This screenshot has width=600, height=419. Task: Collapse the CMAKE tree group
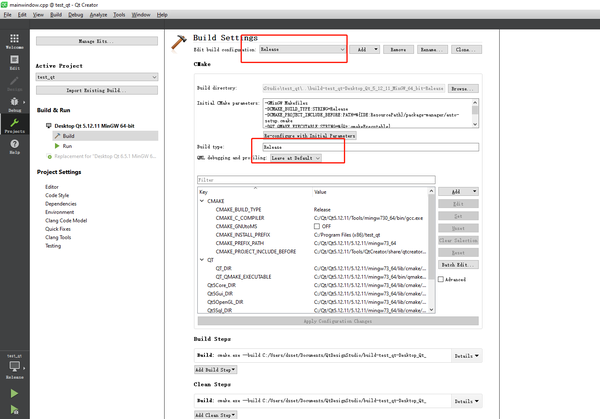click(x=202, y=201)
